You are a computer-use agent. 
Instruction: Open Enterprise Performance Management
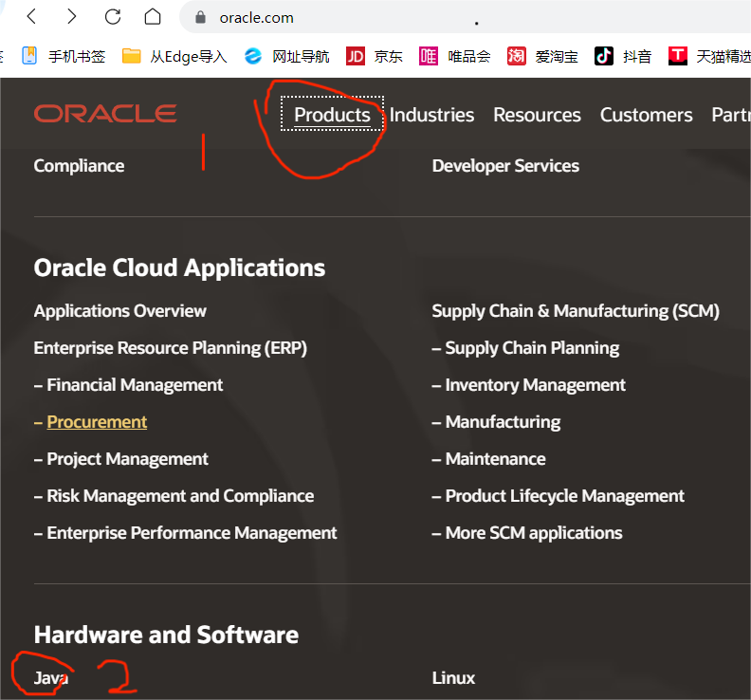coord(192,533)
